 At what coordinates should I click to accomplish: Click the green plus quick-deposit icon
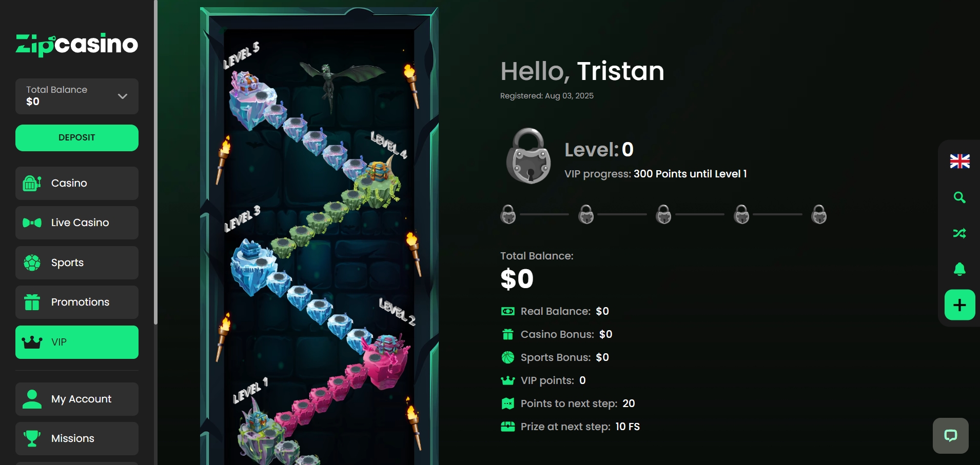pyautogui.click(x=959, y=305)
